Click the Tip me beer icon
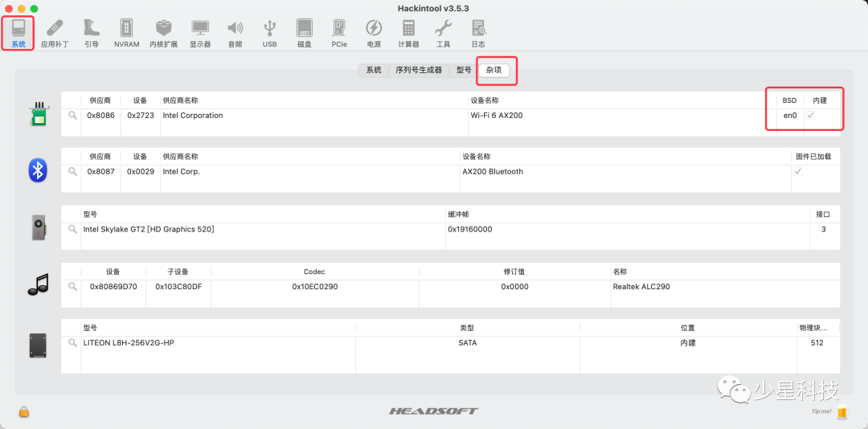The width and height of the screenshot is (868, 429). (842, 412)
